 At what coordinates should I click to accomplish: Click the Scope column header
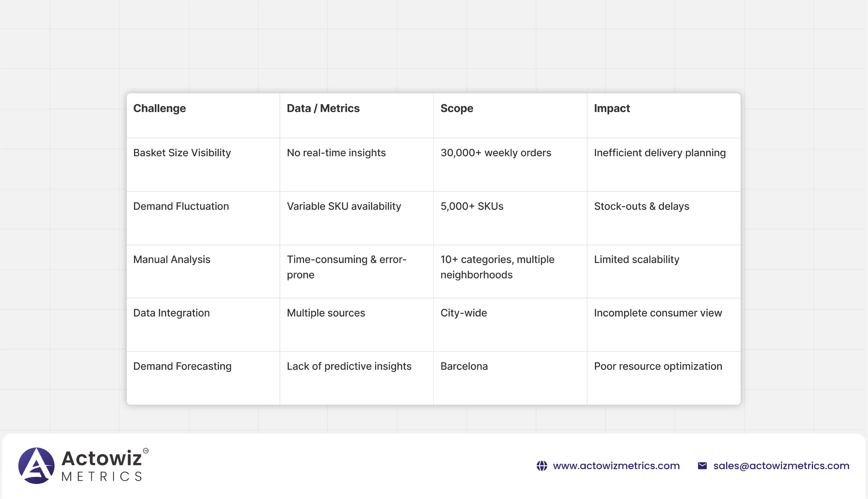tap(457, 108)
